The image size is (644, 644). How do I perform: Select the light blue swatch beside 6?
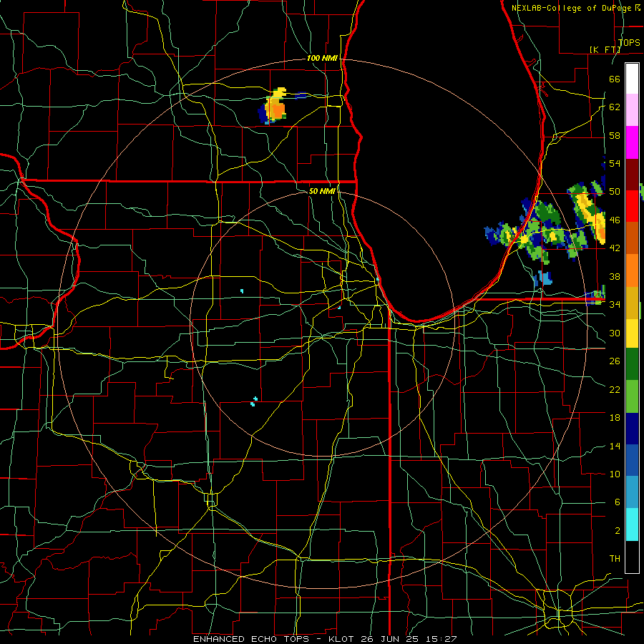[x=632, y=493]
